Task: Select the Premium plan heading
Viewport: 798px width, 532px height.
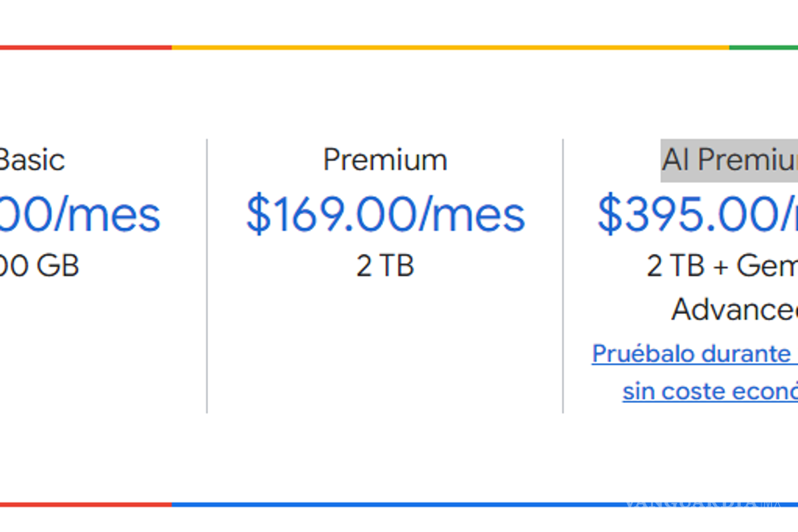Action: tap(385, 160)
